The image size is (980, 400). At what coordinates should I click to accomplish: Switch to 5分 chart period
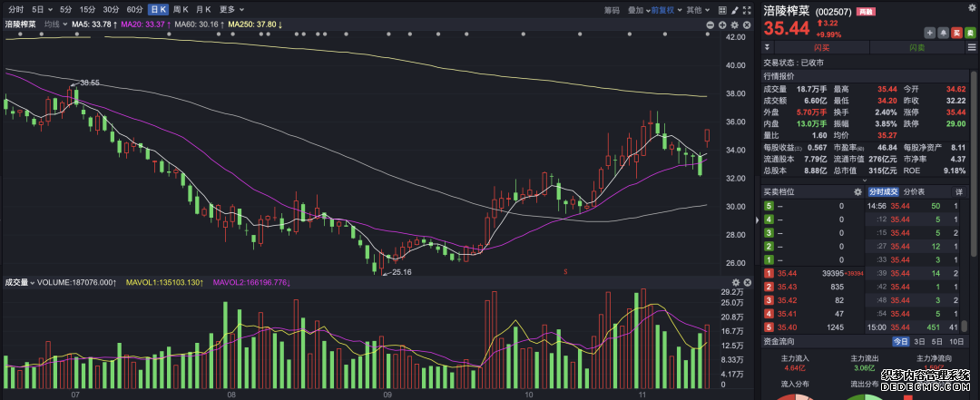point(65,9)
